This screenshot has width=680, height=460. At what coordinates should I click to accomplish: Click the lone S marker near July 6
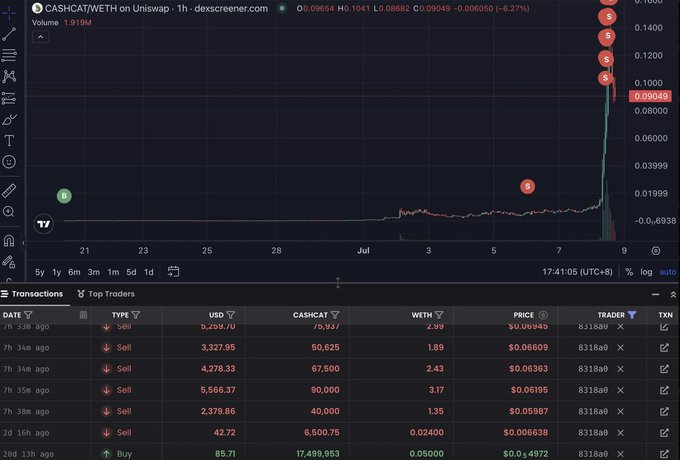coord(527,186)
